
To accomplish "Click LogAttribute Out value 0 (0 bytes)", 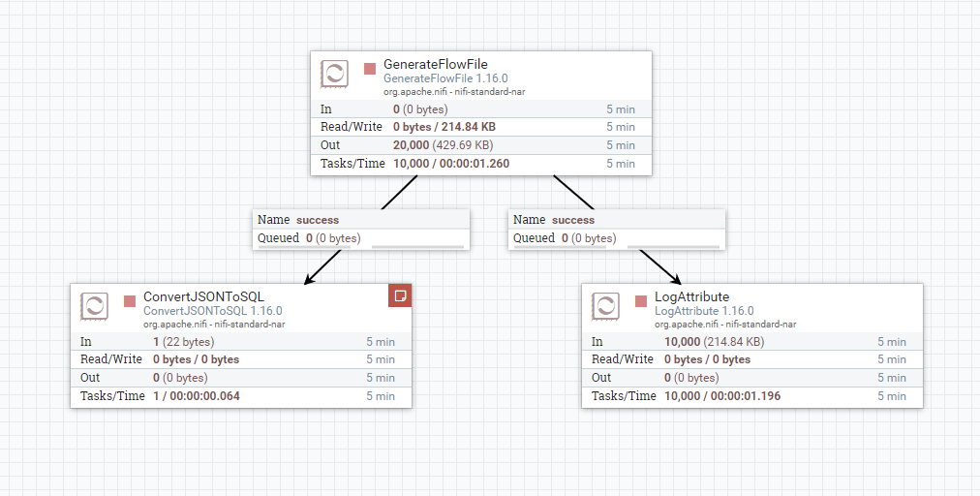I will pos(691,378).
